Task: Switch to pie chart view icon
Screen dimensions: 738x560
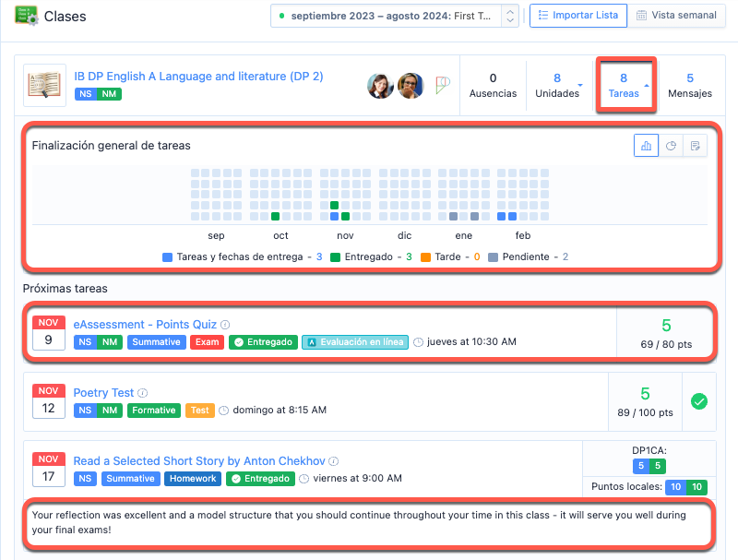Action: pos(671,146)
